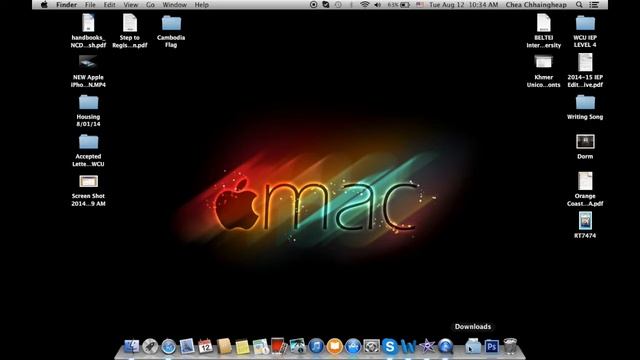
Task: Open iMovie star icon in Dock
Action: 427,346
